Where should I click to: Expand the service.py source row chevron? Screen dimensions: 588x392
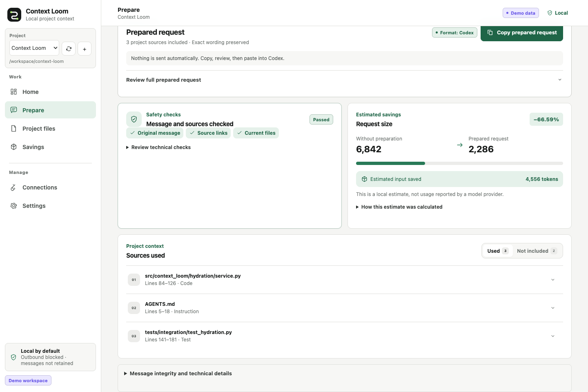[x=553, y=280]
